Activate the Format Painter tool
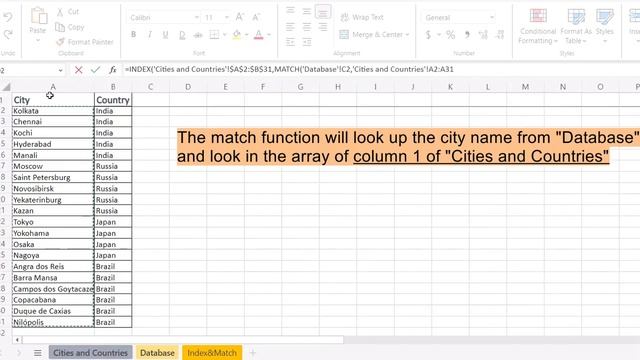Image resolution: width=640 pixels, height=360 pixels. tap(85, 42)
